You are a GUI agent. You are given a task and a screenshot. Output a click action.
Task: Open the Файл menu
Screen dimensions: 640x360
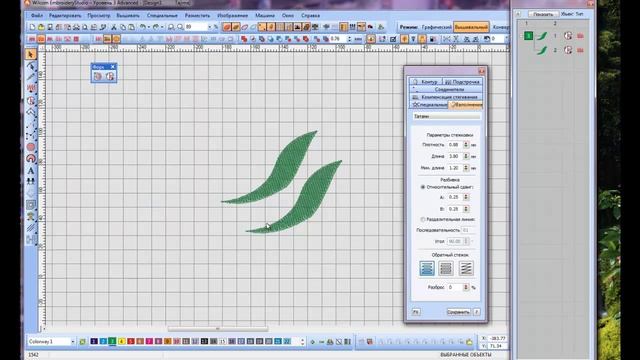click(37, 16)
